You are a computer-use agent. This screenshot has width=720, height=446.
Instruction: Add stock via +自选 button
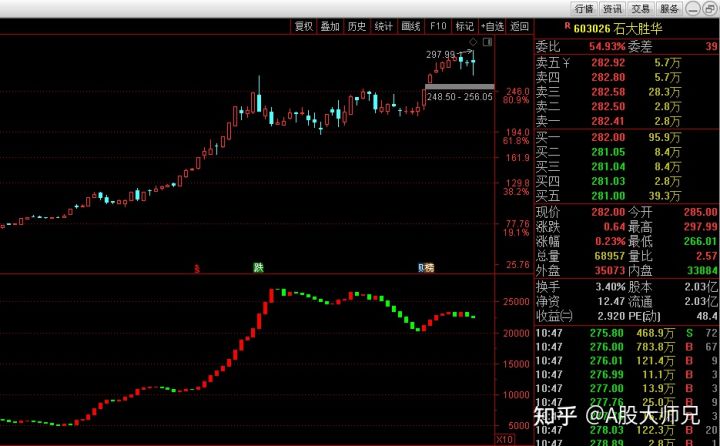492,27
